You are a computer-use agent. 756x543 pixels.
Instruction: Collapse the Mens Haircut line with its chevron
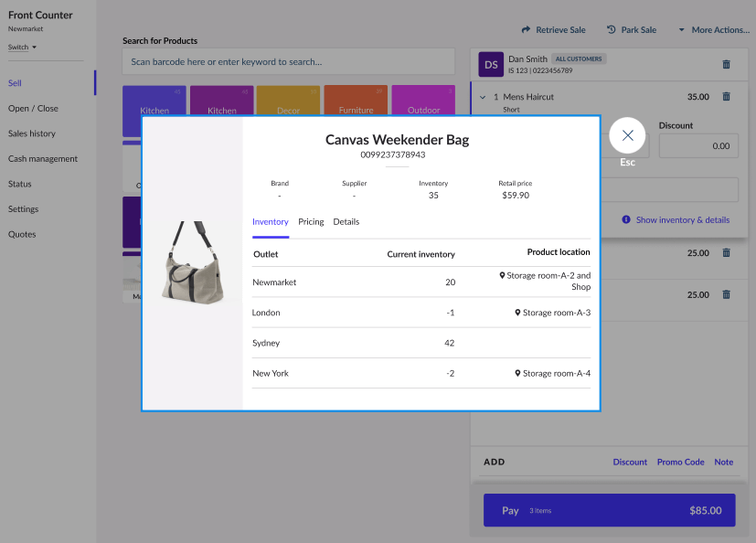click(x=482, y=96)
